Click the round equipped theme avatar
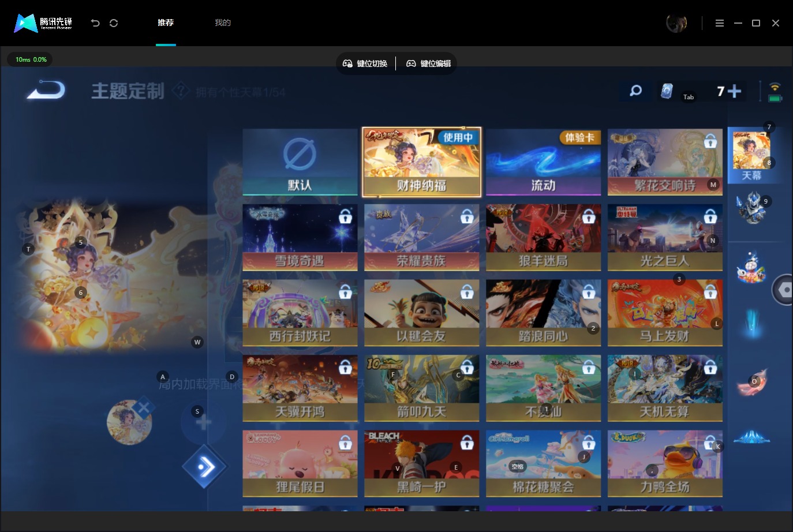 (129, 422)
